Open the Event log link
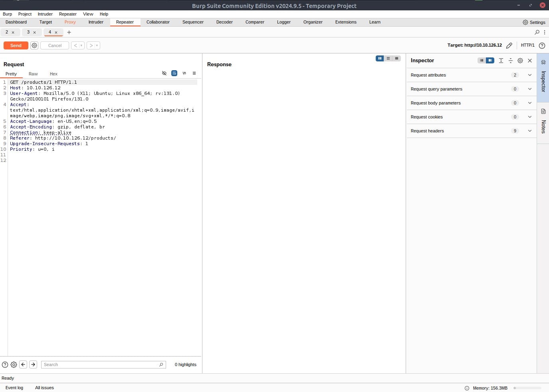549x392 pixels. click(x=14, y=388)
